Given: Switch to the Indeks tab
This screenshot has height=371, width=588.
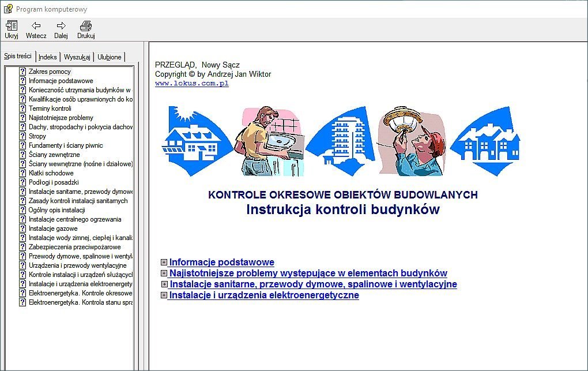Looking at the screenshot, I should pyautogui.click(x=48, y=57).
